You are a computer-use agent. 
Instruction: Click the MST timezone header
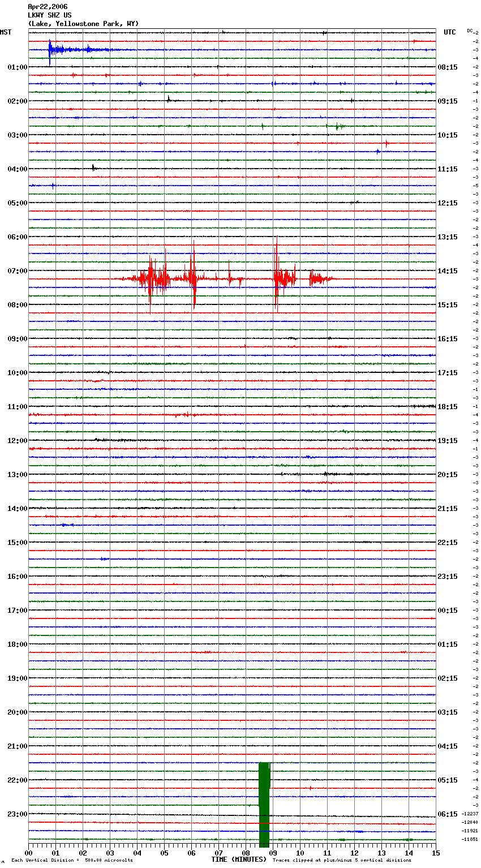point(6,32)
